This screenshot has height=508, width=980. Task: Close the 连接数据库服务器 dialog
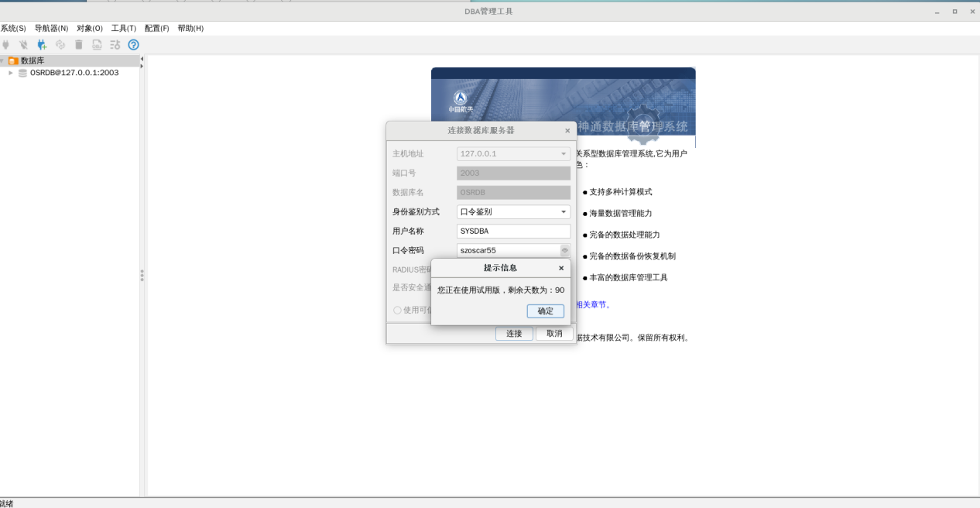(567, 131)
